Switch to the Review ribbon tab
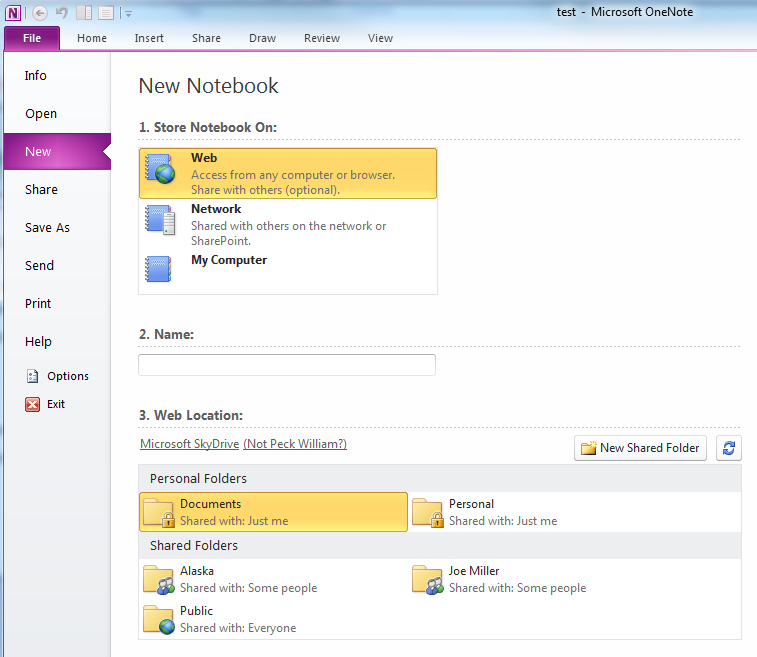The image size is (757, 657). pyautogui.click(x=322, y=38)
